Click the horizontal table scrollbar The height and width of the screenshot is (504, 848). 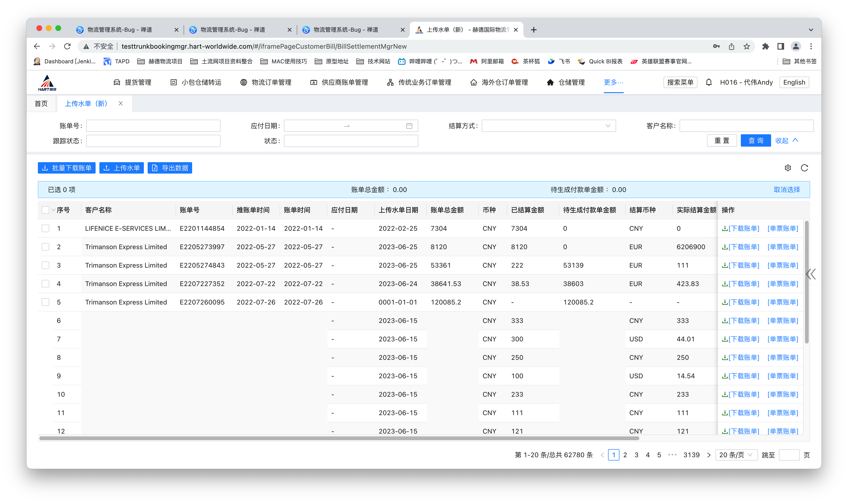[339, 438]
